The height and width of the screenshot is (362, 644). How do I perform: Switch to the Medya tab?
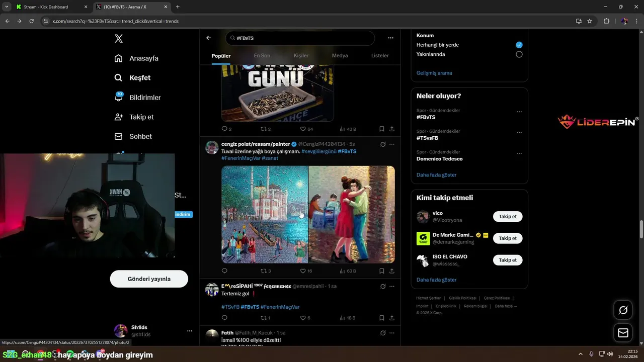pos(340,56)
